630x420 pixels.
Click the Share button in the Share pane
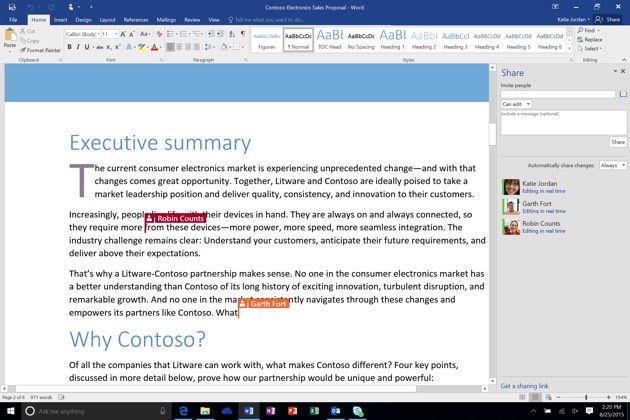click(x=618, y=142)
